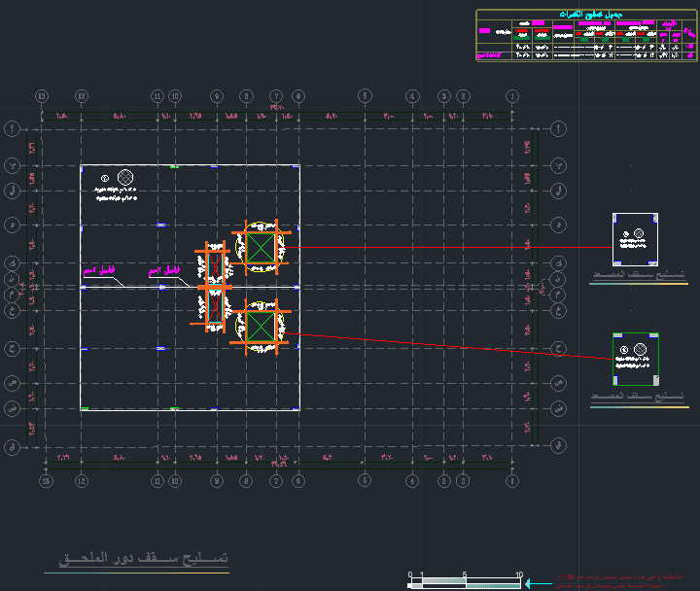
Task: Select grid bubble 13 in the top axis row
Action: 42,96
